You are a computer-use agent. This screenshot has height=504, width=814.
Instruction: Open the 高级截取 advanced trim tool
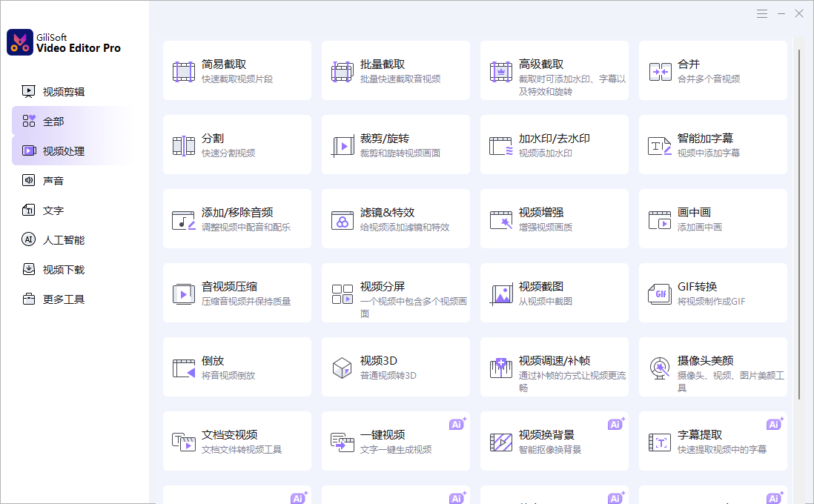[554, 70]
